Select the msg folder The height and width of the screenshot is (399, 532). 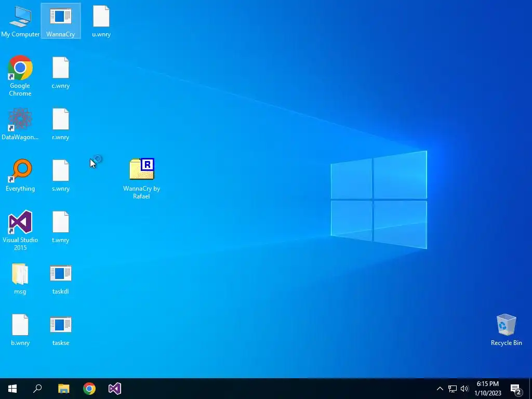(x=20, y=278)
